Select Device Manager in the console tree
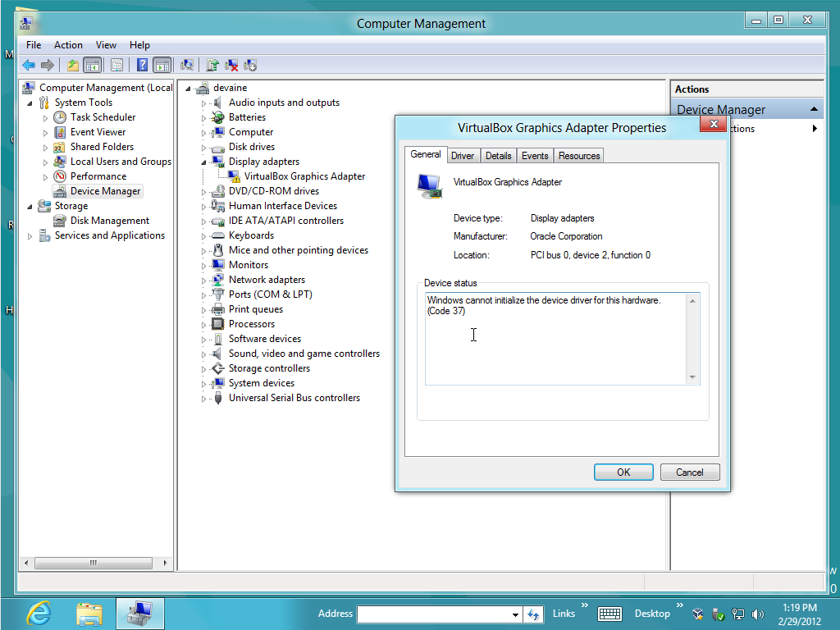 coord(105,191)
